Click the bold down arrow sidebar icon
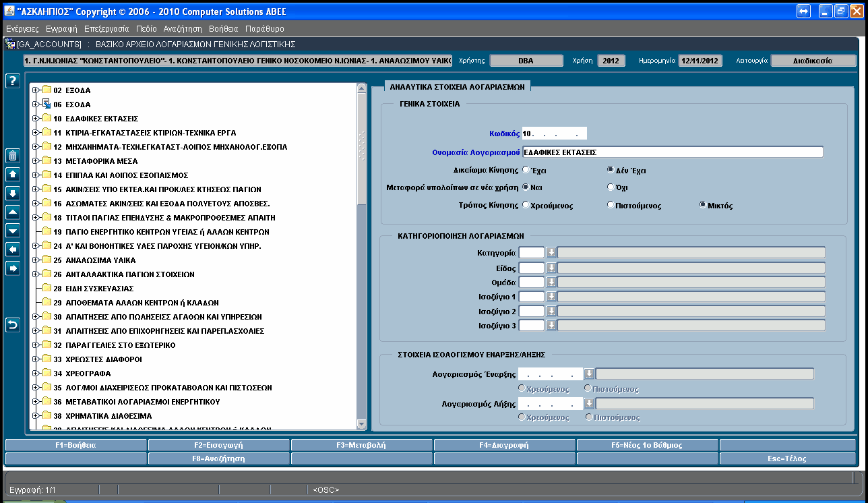 pos(12,194)
